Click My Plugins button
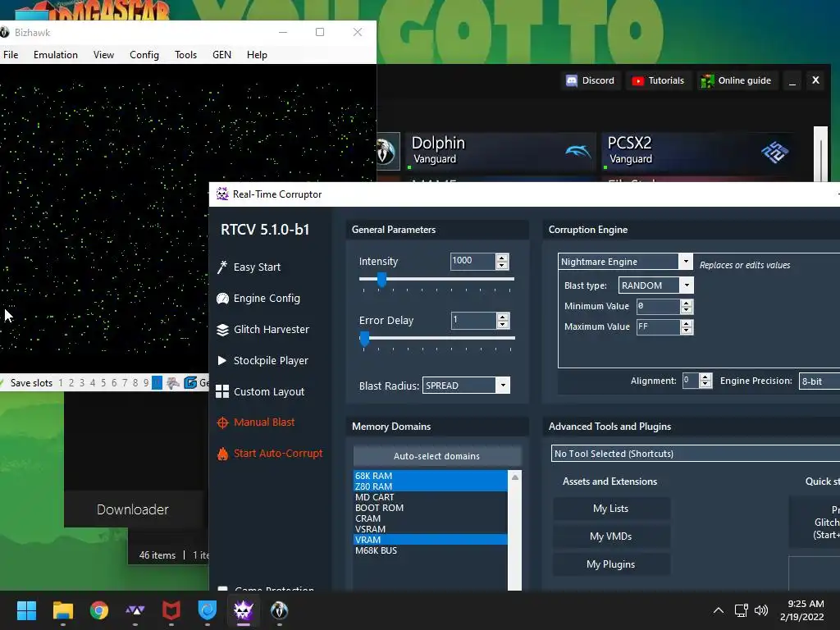This screenshot has width=840, height=630. (610, 564)
